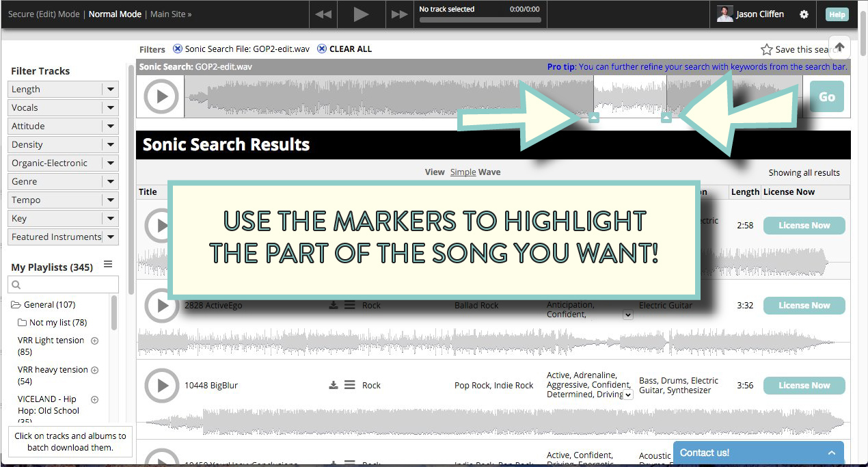Screen dimensions: 868x467
Task: Open the VRR Light tension playlist
Action: tap(51, 346)
